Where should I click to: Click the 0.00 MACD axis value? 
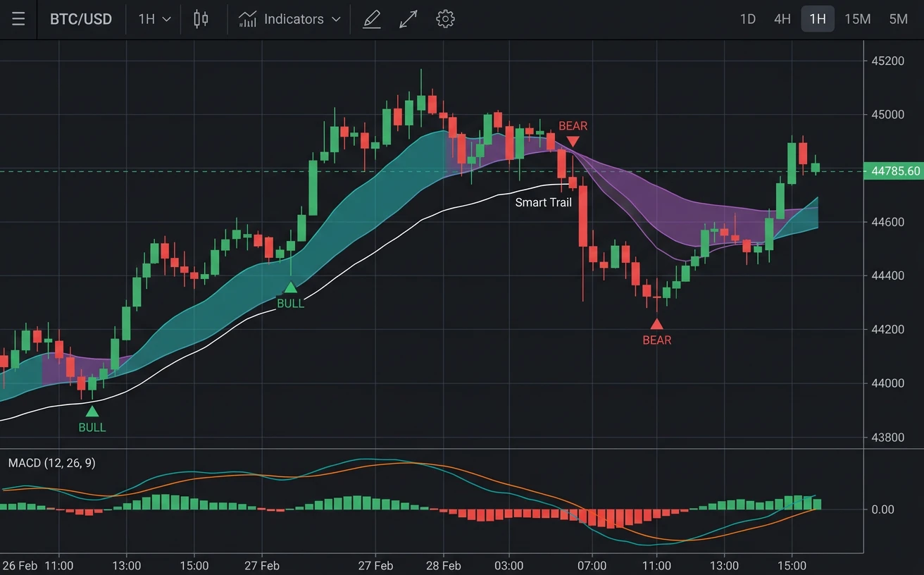coord(883,509)
